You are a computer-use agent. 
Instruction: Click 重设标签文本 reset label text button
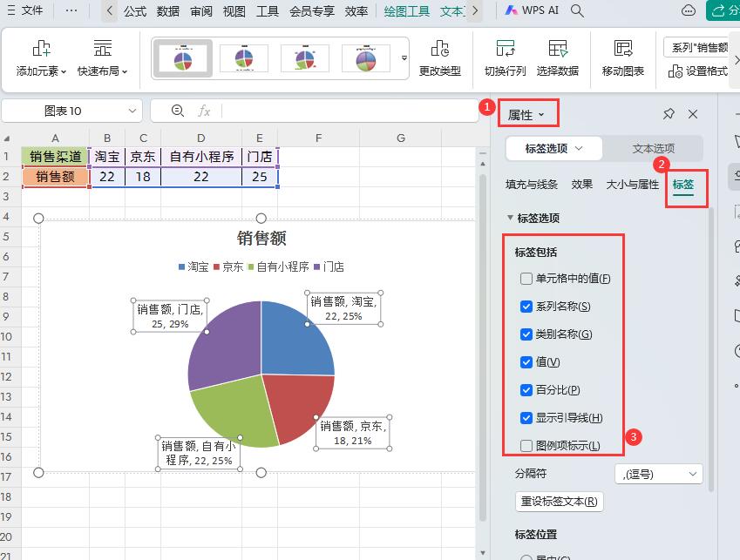(560, 501)
